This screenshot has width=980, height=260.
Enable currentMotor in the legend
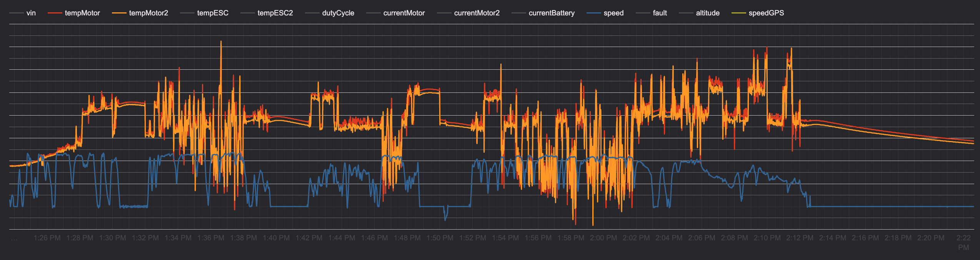403,13
